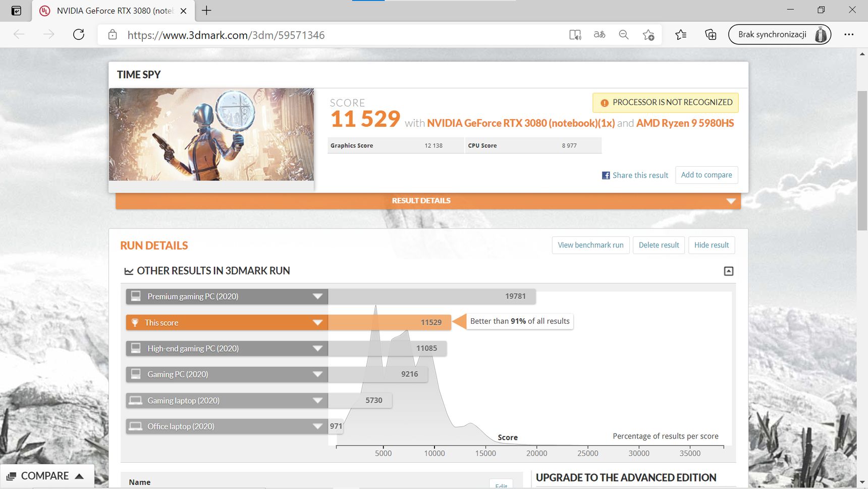The width and height of the screenshot is (868, 489).
Task: Click the zoom out magnifier icon
Action: pyautogui.click(x=624, y=34)
